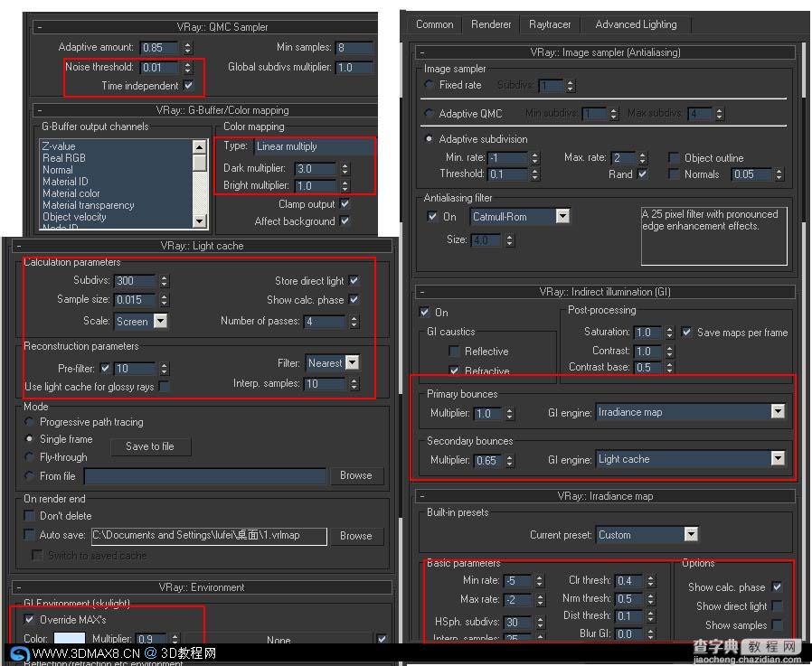The height and width of the screenshot is (666, 812).
Task: Click Dark multiplier spinner arrows
Action: coord(345,169)
